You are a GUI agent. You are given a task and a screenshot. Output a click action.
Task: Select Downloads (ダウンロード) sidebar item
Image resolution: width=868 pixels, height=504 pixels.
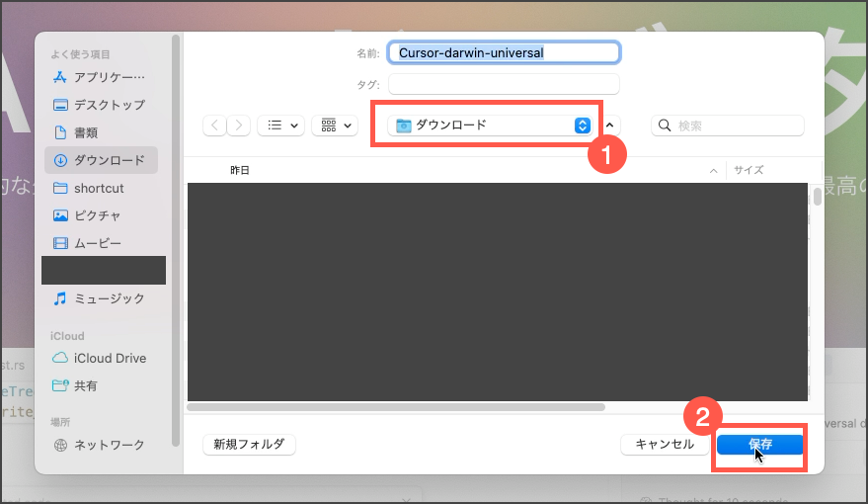pyautogui.click(x=101, y=160)
